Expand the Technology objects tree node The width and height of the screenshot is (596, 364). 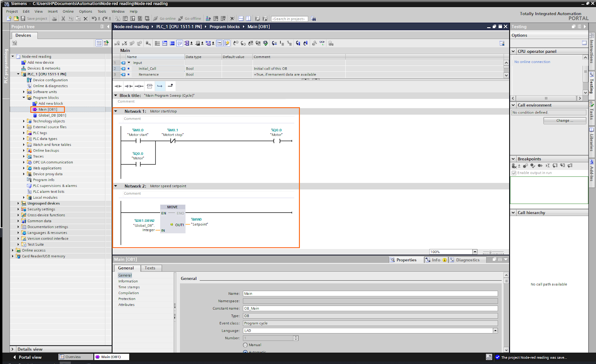24,121
